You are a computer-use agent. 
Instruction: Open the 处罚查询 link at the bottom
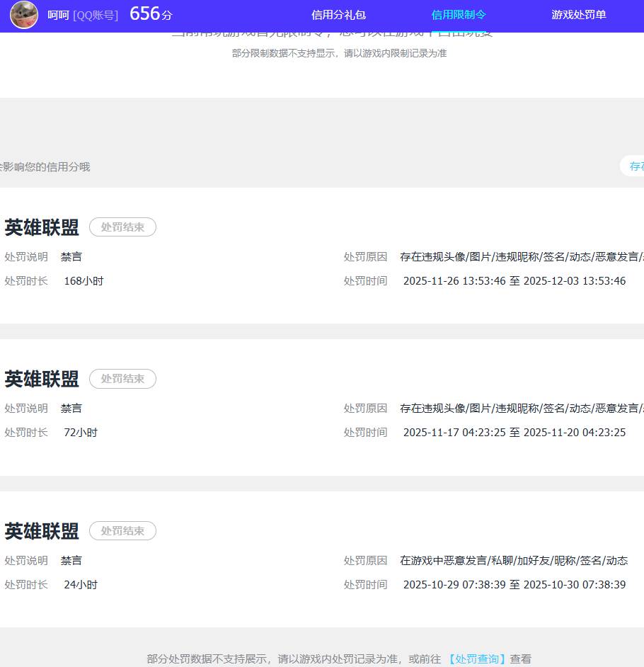476,659
